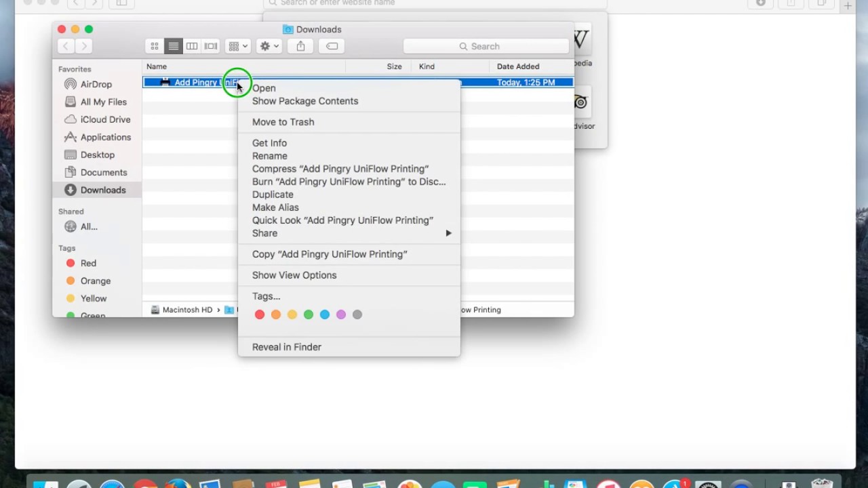Click the Tags sidebar heading
Image resolution: width=868 pixels, height=488 pixels.
point(67,248)
